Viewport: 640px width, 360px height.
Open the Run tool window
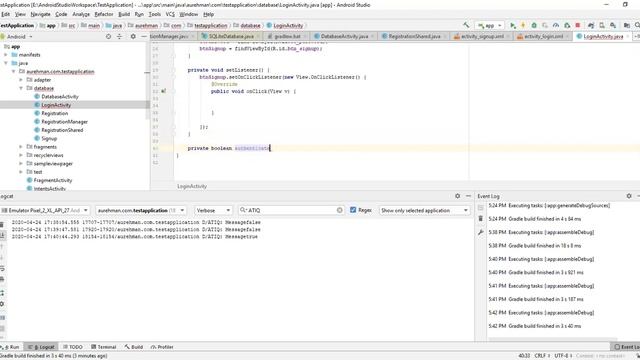point(11,347)
